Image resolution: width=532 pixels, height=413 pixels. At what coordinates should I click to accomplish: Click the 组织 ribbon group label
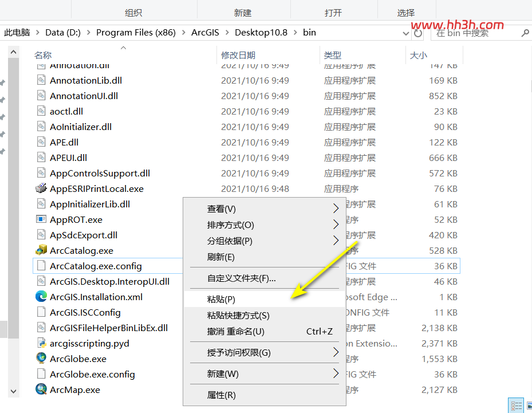tap(133, 13)
